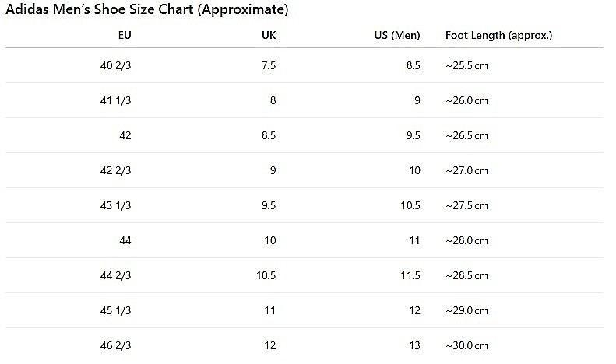This screenshot has width=616, height=364.
Task: Click the EU 41 1/3 cell
Action: (x=116, y=100)
